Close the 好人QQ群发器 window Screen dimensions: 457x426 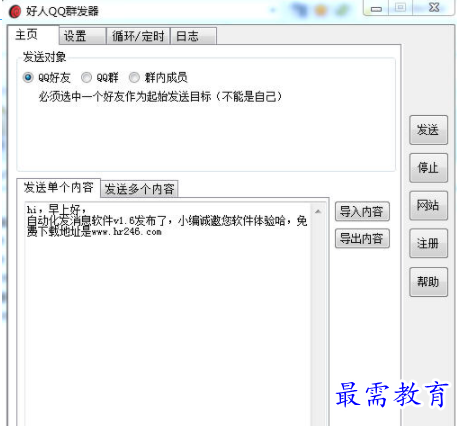434,8
